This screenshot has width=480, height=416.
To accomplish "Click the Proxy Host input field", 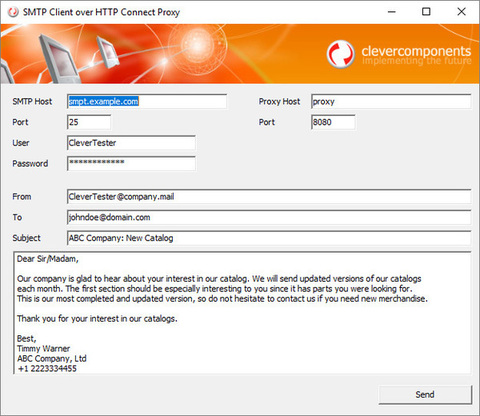I will 391,101.
